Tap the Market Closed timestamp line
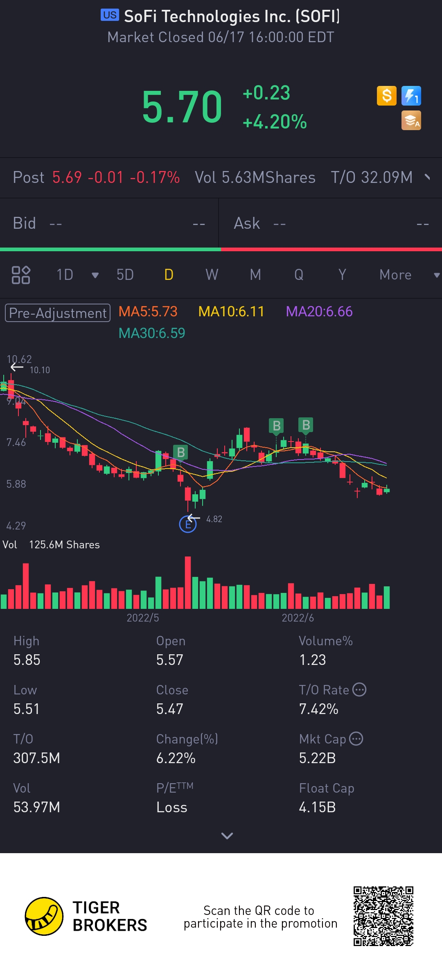 click(221, 37)
